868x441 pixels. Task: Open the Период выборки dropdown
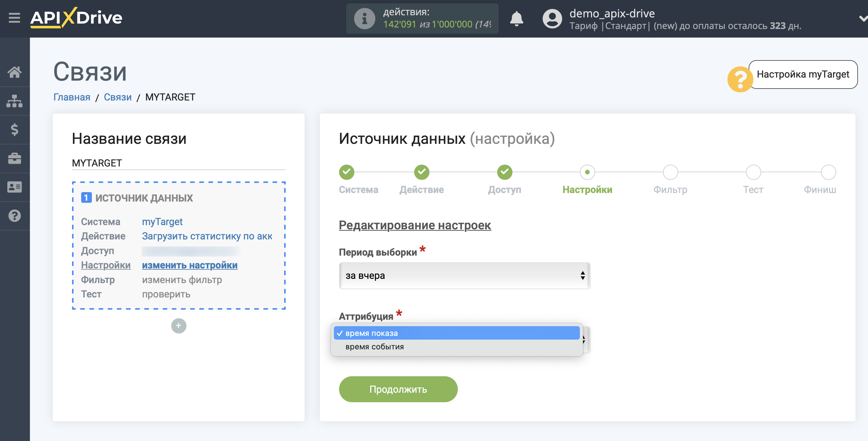point(464,275)
